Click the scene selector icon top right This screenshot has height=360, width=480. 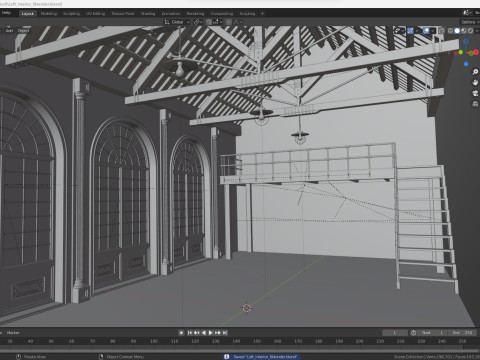(x=466, y=13)
